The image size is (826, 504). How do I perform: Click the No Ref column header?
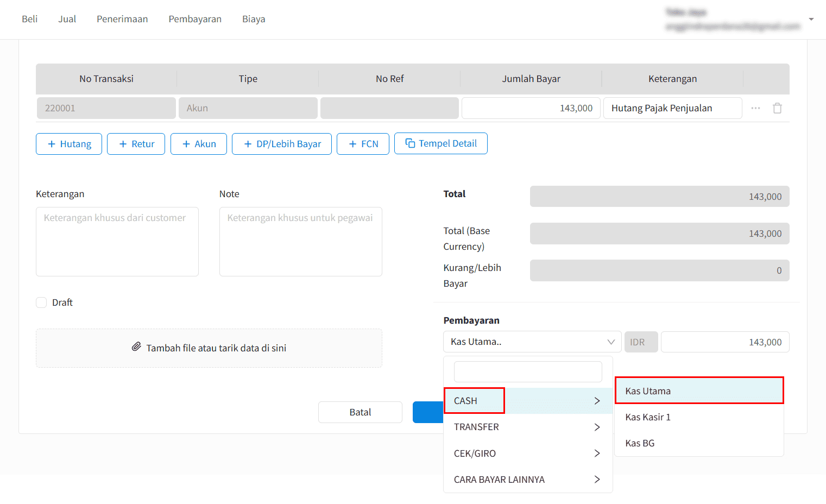(x=390, y=79)
